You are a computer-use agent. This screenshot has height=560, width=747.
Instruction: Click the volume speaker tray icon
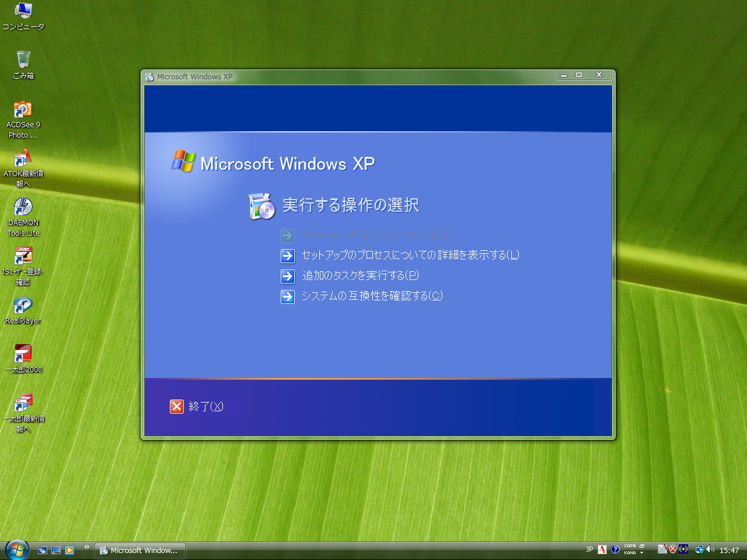[x=710, y=549]
